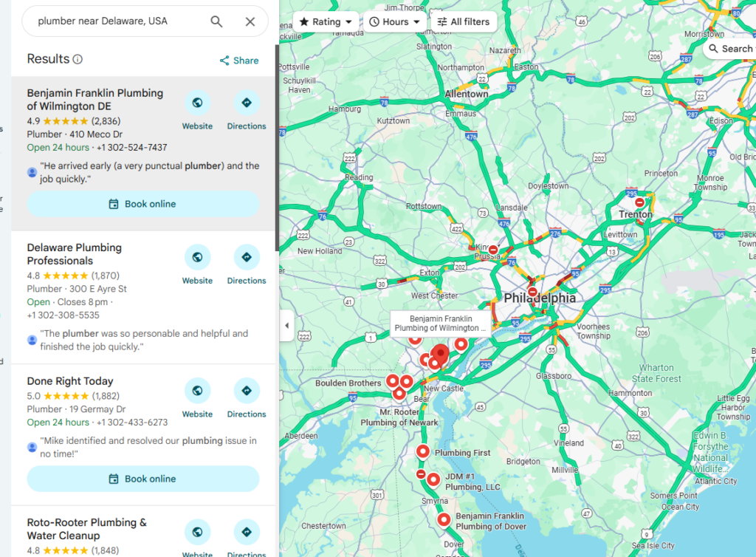The height and width of the screenshot is (557, 756).
Task: Open Delaware Plumbing Professionals Website icon
Action: 197,257
